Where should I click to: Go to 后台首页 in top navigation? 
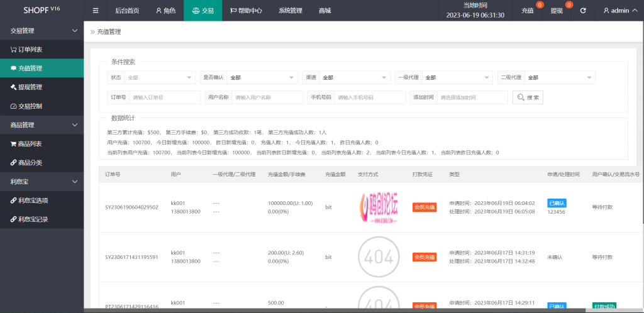(x=127, y=11)
